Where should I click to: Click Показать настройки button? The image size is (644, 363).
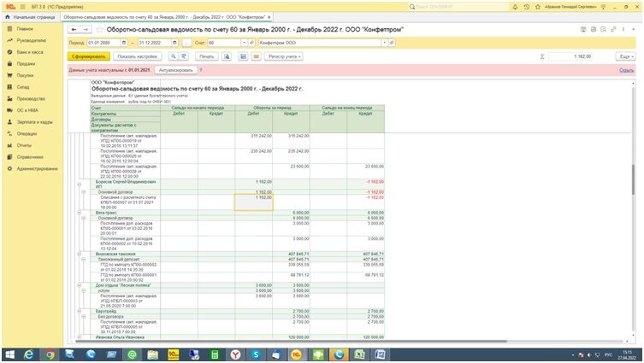pos(137,56)
